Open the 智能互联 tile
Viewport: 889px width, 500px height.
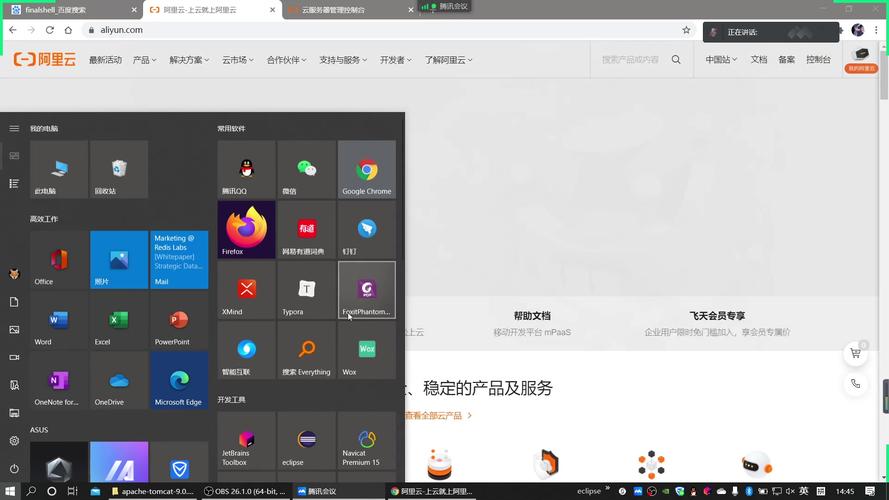coord(247,350)
